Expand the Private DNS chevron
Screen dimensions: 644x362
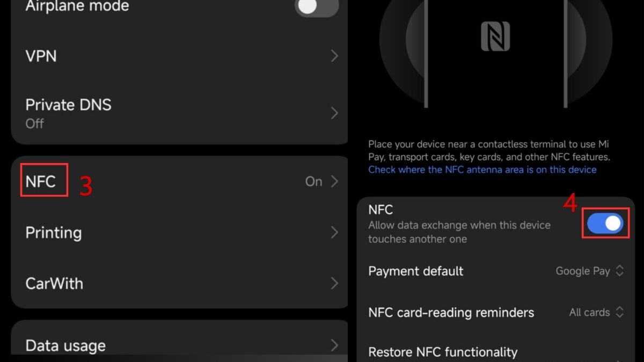(334, 113)
